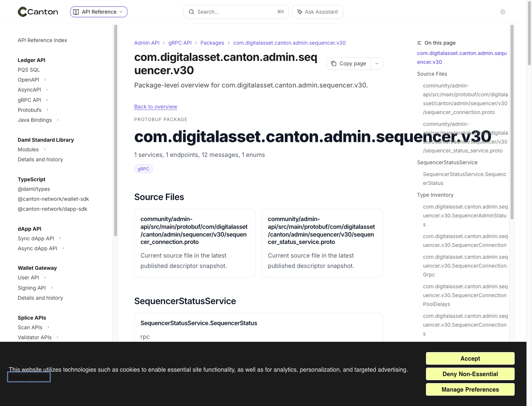
Task: Expand the Signing API section
Action: click(x=35, y=288)
